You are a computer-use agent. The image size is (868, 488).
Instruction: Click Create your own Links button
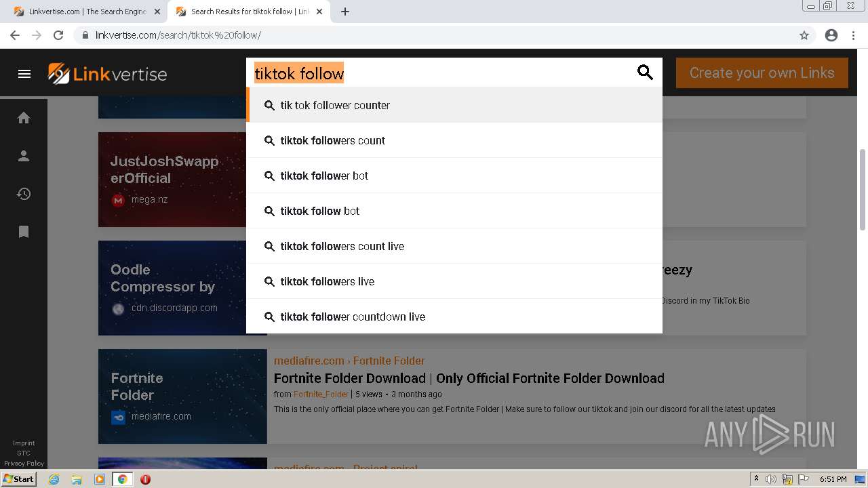coord(762,73)
